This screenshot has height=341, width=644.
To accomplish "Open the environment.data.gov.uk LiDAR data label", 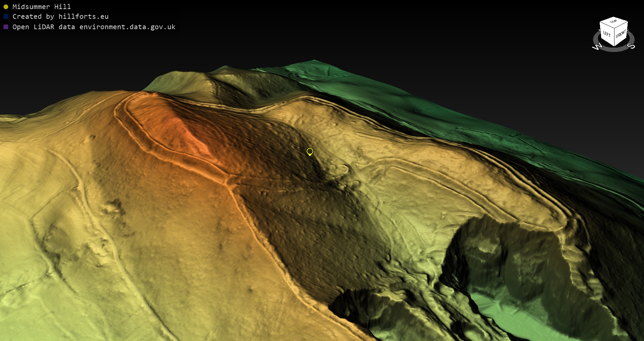I will point(94,27).
